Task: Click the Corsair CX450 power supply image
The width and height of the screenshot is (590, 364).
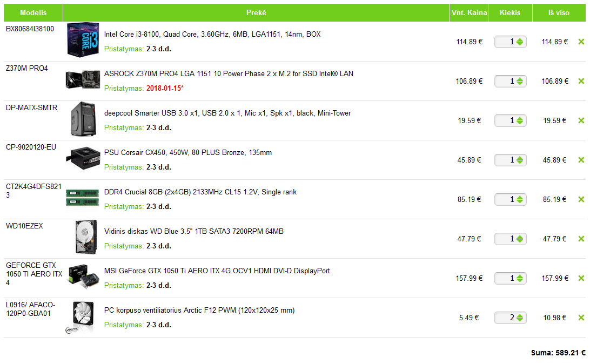Action: [83, 158]
